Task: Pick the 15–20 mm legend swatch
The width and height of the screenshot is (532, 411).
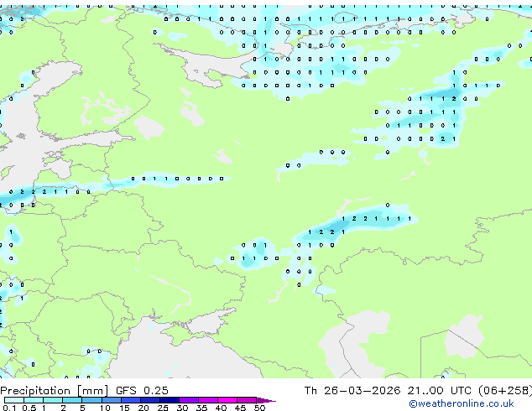Action: click(131, 400)
